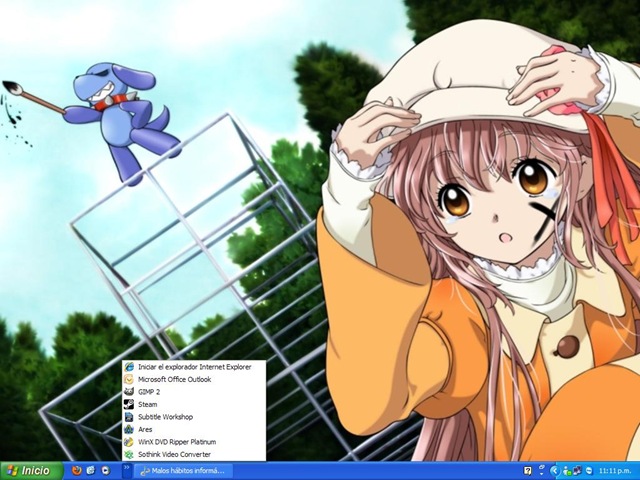Image resolution: width=640 pixels, height=480 pixels.
Task: Expand hidden system tray icons
Action: [555, 471]
